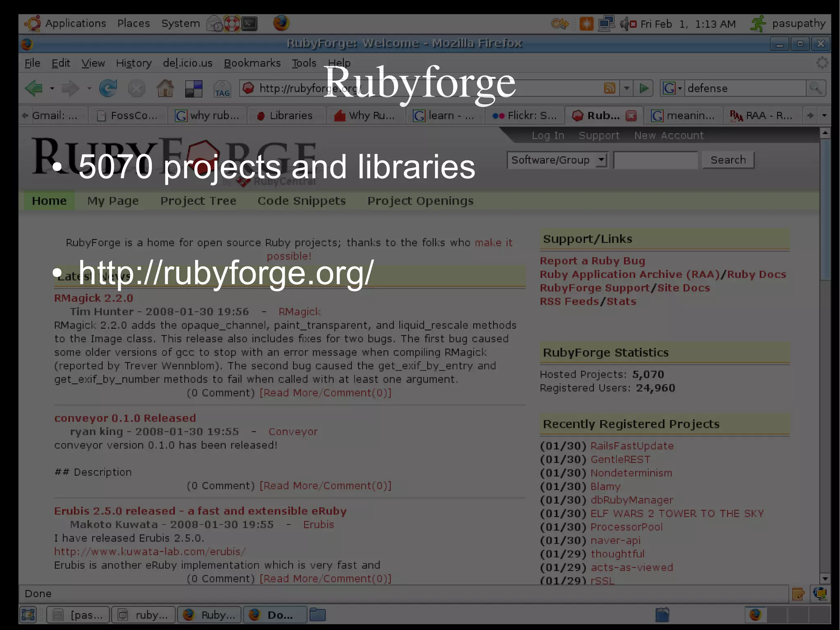
Task: Open the File menu
Action: coord(32,63)
